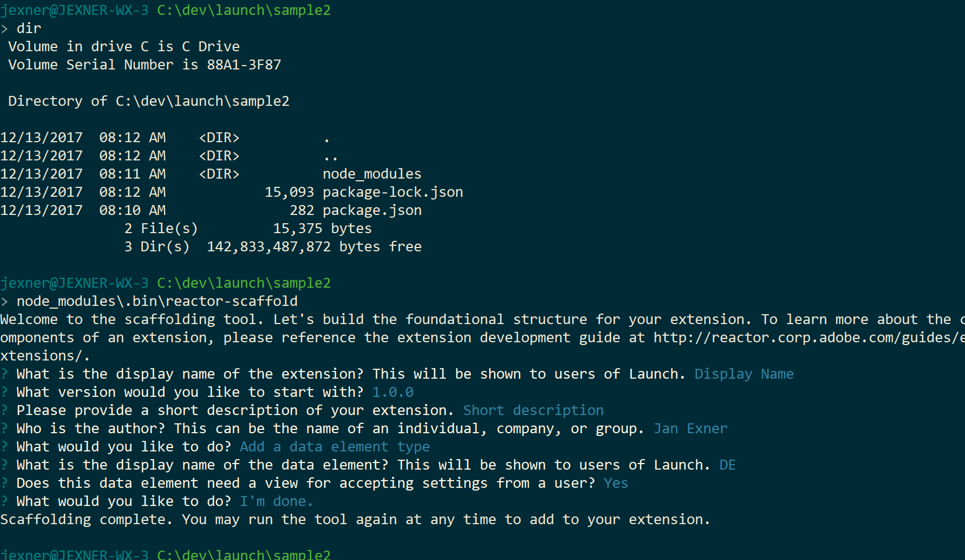Screen dimensions: 965x560
Task: Click the '142,833,487,872 bytes free' text
Action: coord(314,246)
